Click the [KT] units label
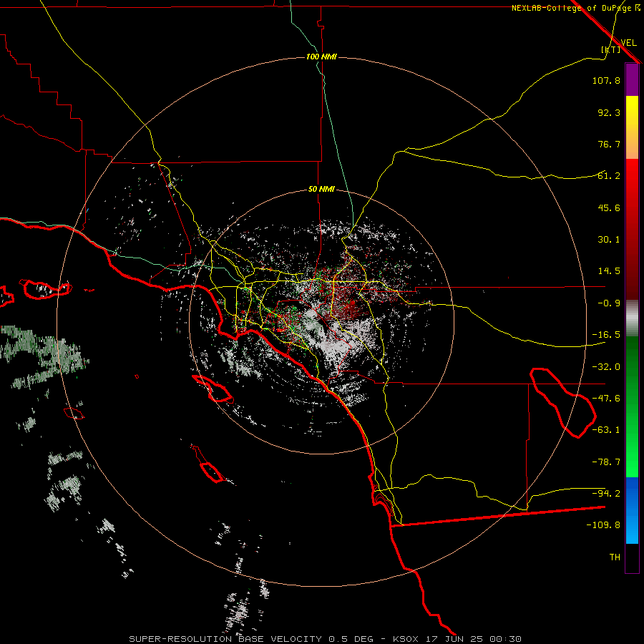This screenshot has width=644, height=644. (611, 49)
